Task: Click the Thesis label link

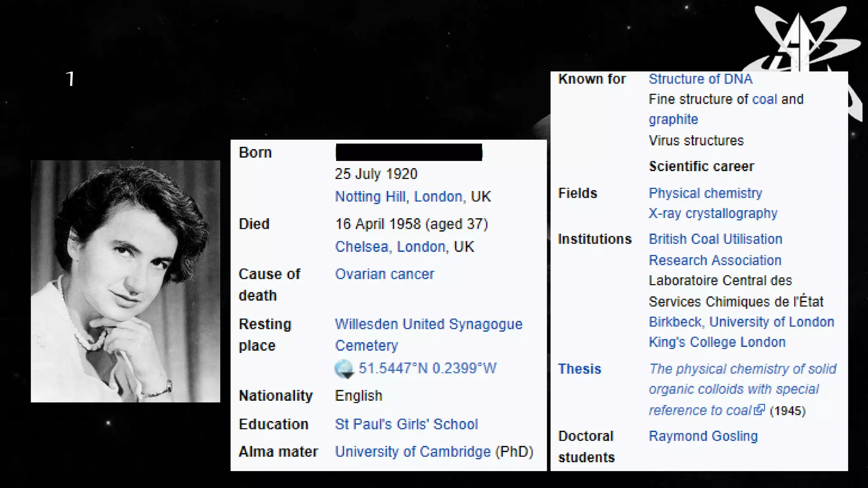Action: (579, 369)
